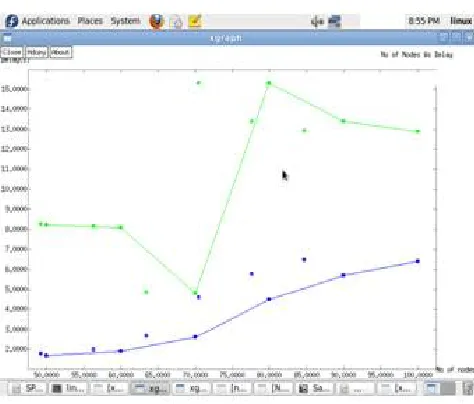This screenshot has width=474, height=404.
Task: Open the System menu
Action: click(x=126, y=21)
